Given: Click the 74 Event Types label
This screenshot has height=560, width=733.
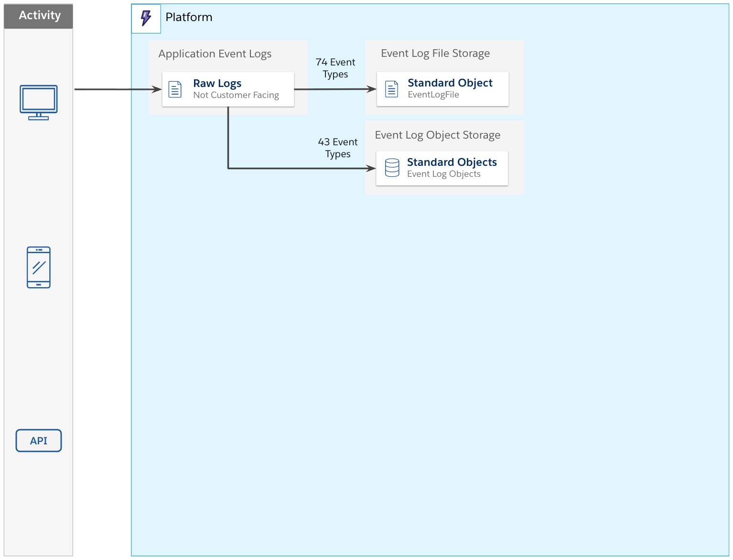Looking at the screenshot, I should click(x=335, y=68).
